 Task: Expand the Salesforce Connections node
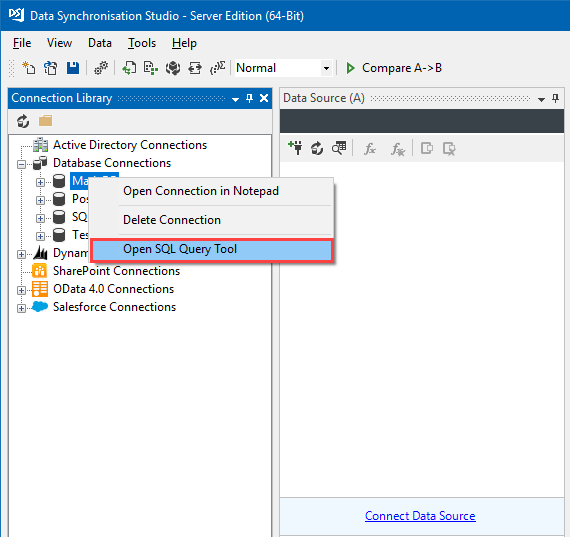[x=21, y=308]
